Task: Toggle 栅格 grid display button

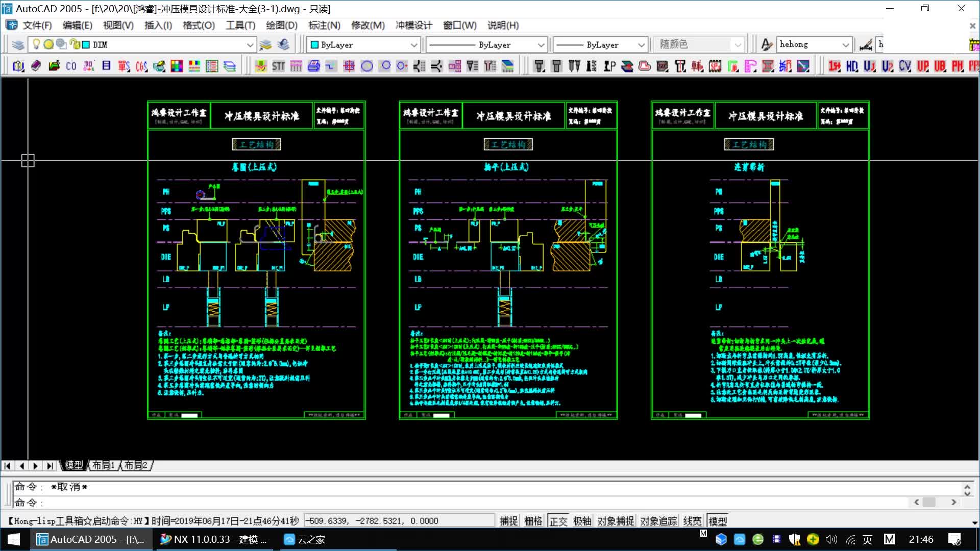Action: click(533, 521)
